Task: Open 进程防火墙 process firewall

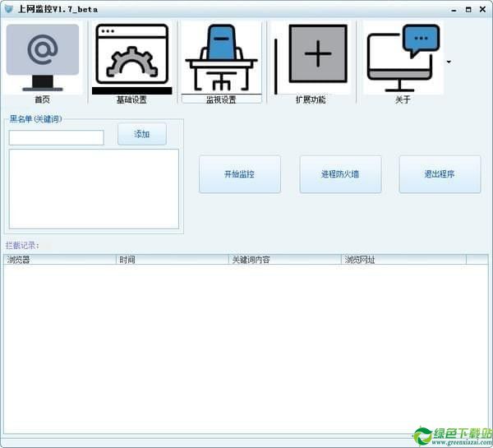Action: (x=340, y=174)
